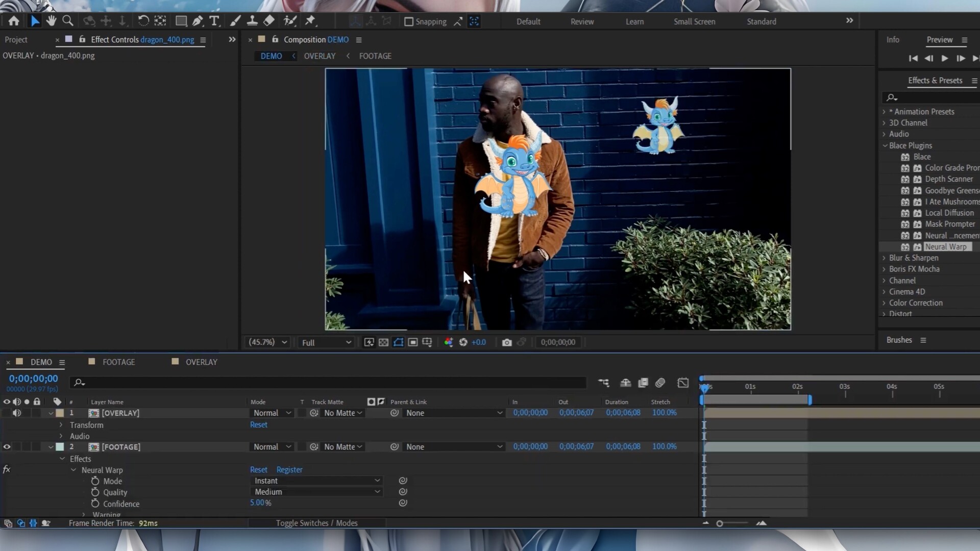
Task: Select the Brush tool
Action: pyautogui.click(x=235, y=21)
